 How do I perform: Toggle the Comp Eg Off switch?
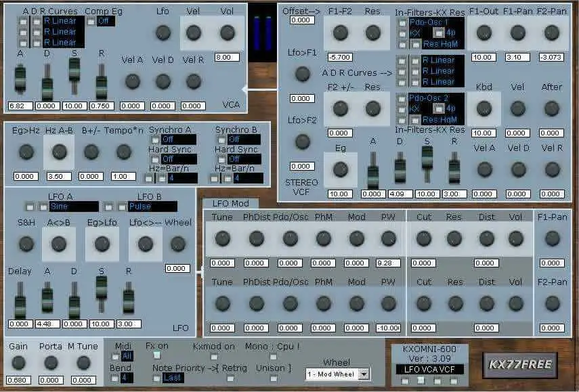(91, 22)
